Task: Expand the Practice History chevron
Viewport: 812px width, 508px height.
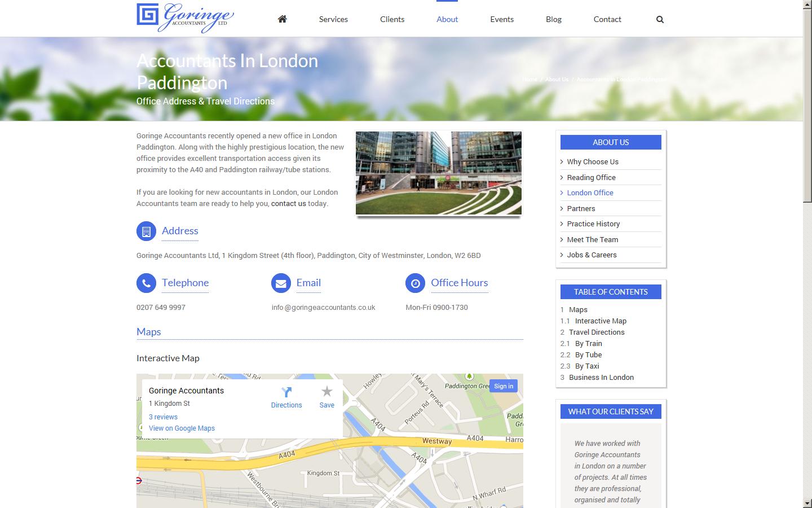Action: [x=562, y=224]
